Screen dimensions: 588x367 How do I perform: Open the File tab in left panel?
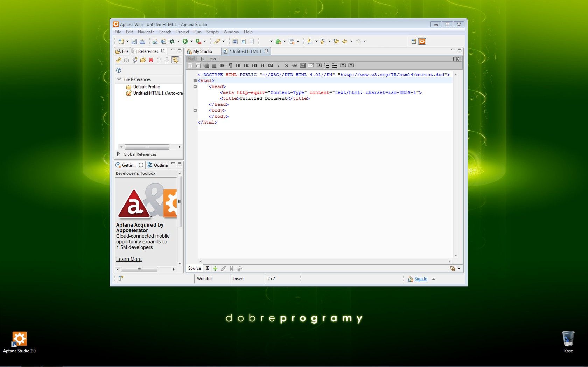click(x=122, y=51)
